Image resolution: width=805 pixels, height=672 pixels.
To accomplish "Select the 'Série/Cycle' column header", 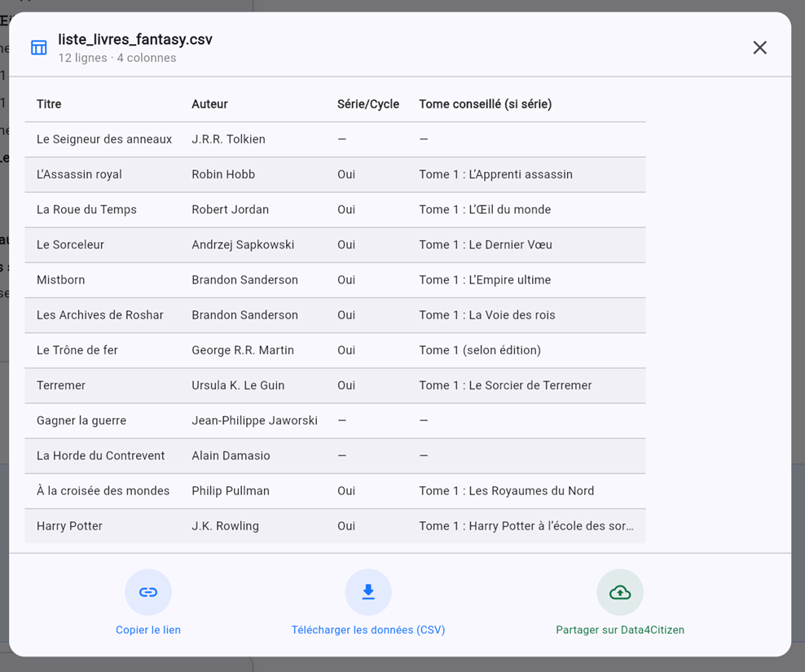I will tap(368, 104).
